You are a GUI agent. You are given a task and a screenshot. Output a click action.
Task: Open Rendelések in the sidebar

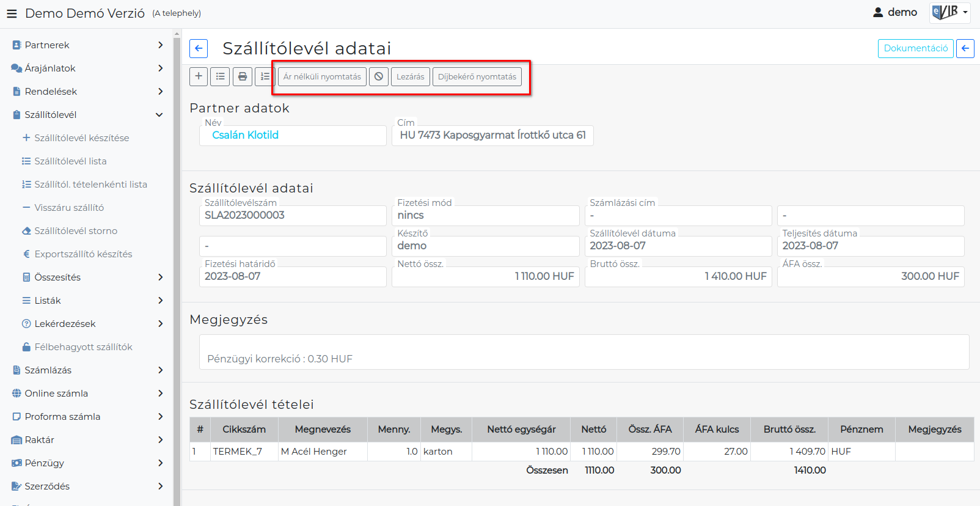[x=51, y=91]
